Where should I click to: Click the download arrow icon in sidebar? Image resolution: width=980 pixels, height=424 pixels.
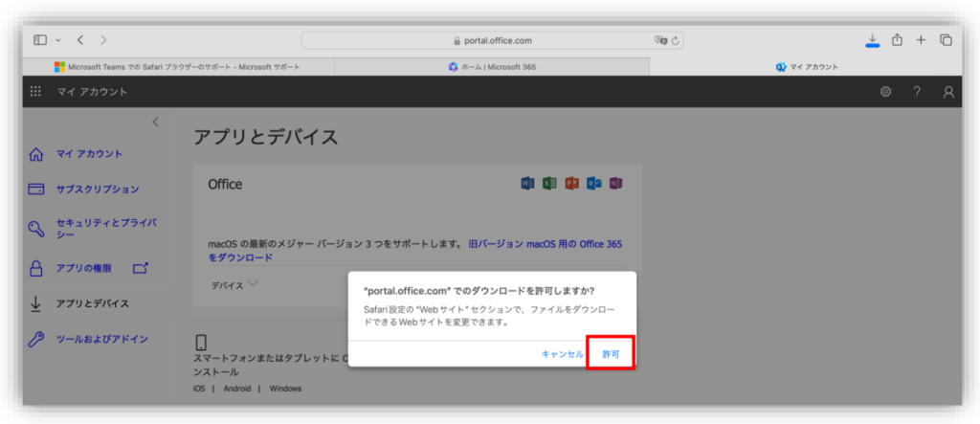35,304
